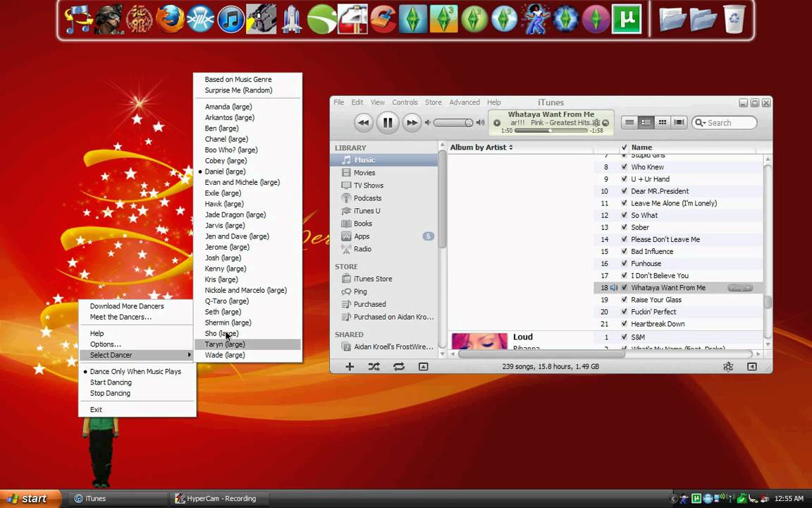Select Based on Music Genre option
The height and width of the screenshot is (508, 812).
tap(247, 79)
